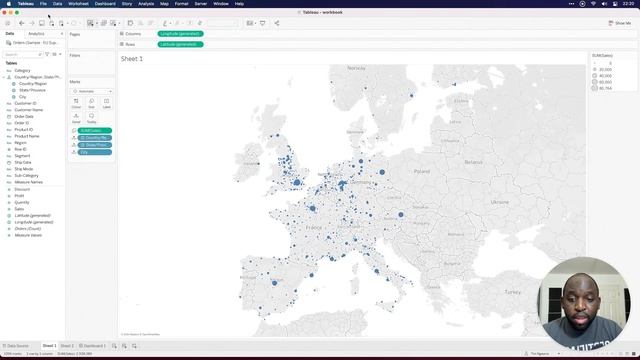Switch to Dashboard 1 tab

coord(92,346)
